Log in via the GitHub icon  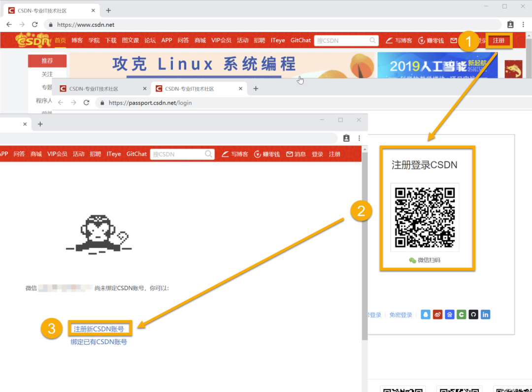[473, 314]
